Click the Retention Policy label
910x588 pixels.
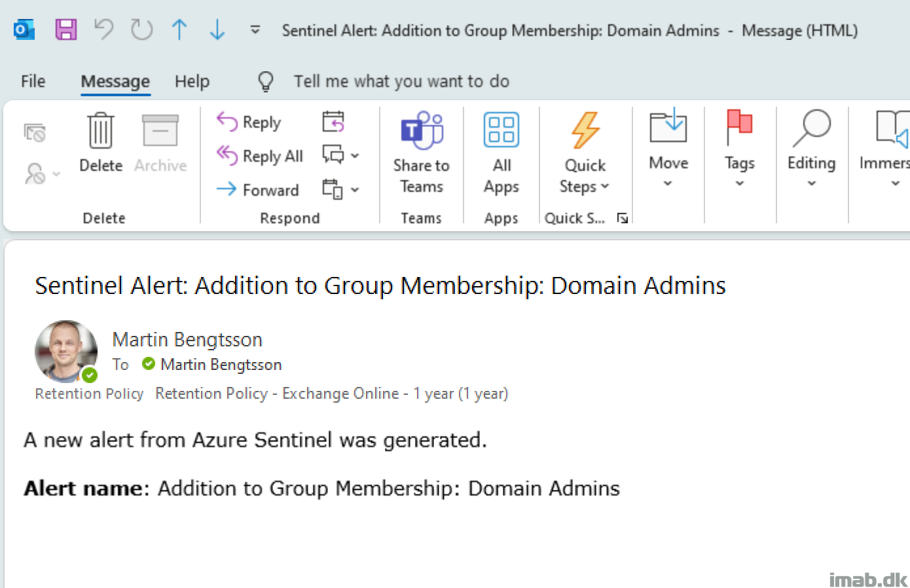click(x=89, y=394)
